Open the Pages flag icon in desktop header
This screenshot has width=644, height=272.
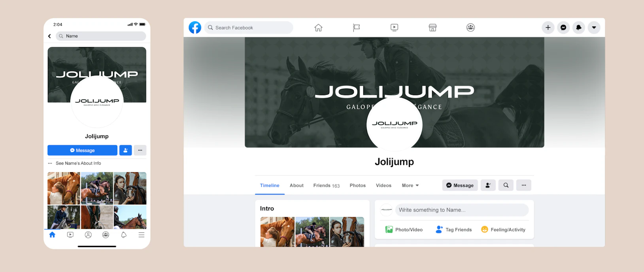point(356,28)
